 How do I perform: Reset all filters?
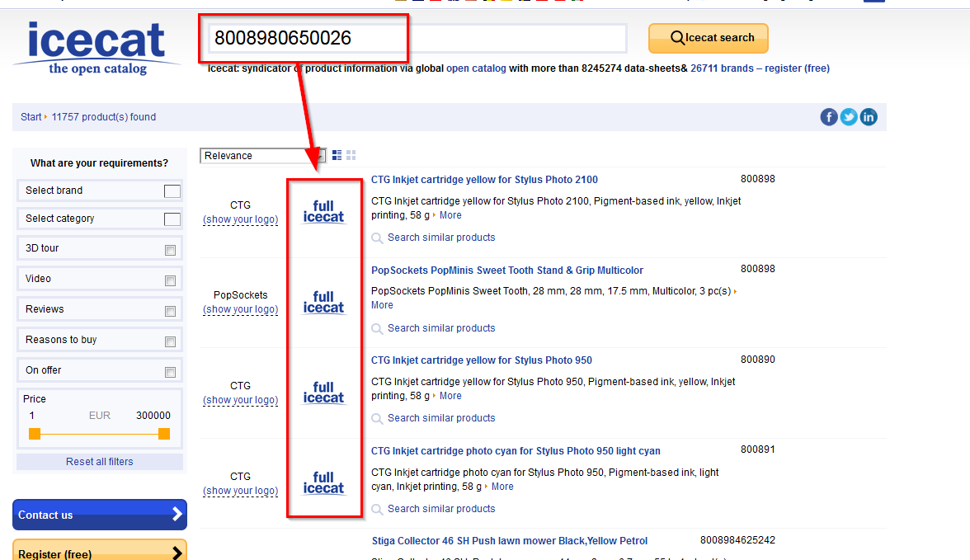pos(100,462)
